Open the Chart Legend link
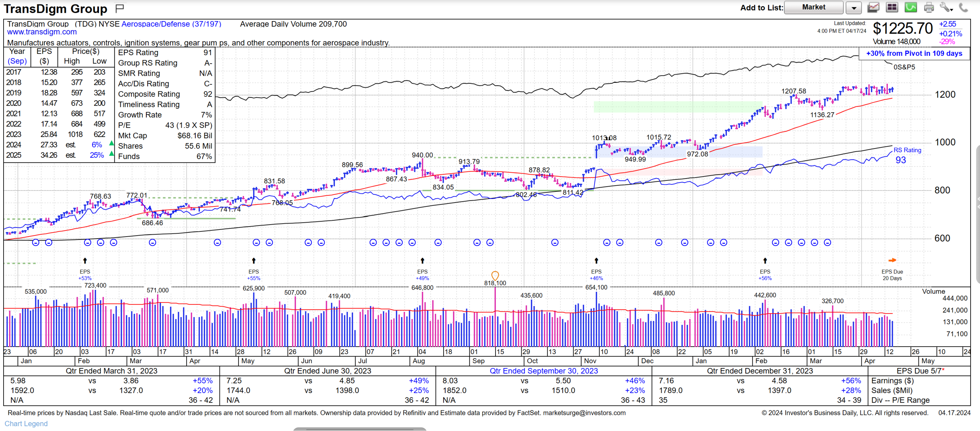Image resolution: width=980 pixels, height=431 pixels. pos(26,423)
